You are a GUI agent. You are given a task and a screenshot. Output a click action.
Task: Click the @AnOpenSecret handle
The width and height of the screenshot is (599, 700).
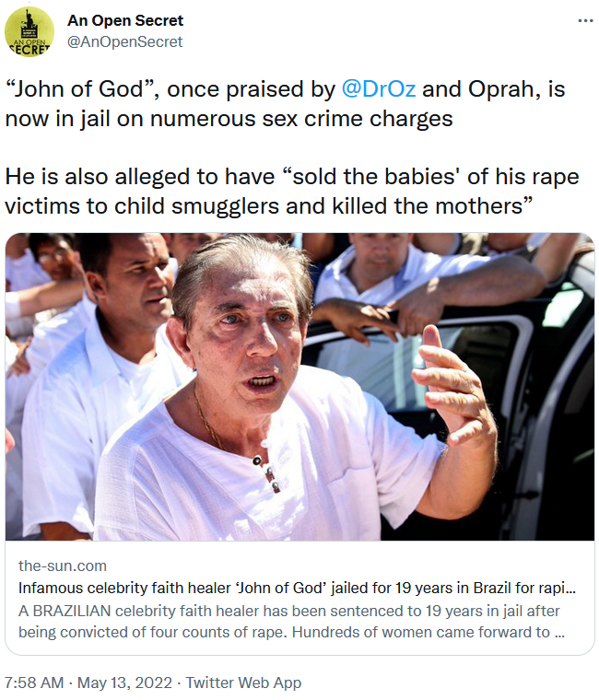point(124,41)
